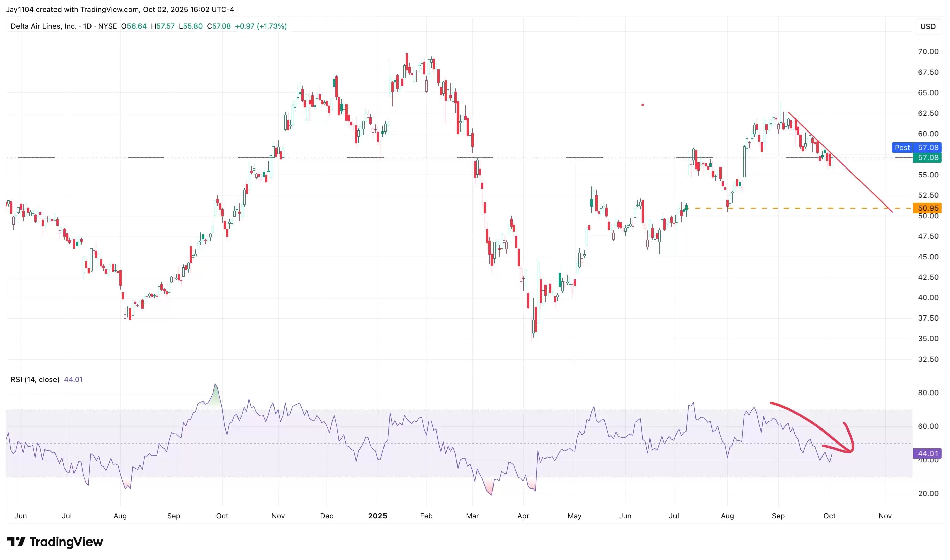Click the 70.00 level on price axis

[928, 52]
